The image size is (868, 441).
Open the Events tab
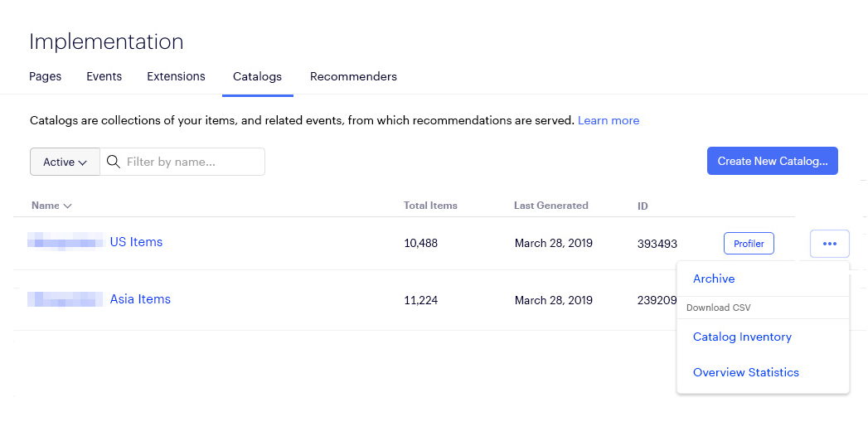[x=104, y=76]
